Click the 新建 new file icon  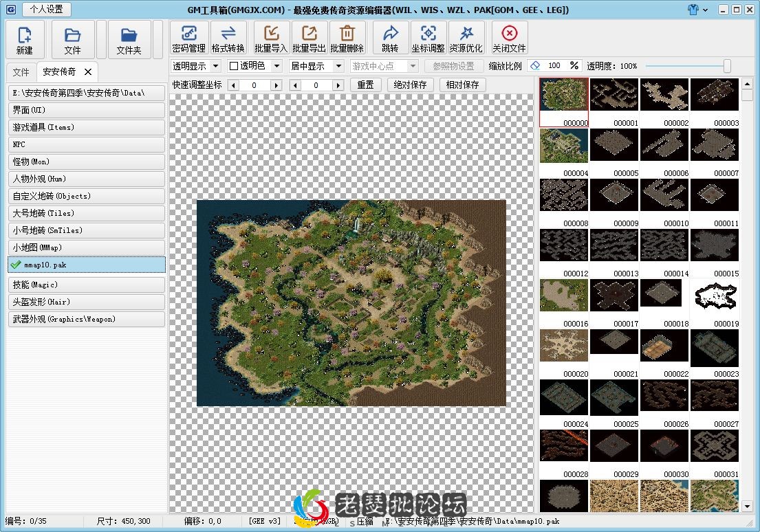(x=25, y=40)
